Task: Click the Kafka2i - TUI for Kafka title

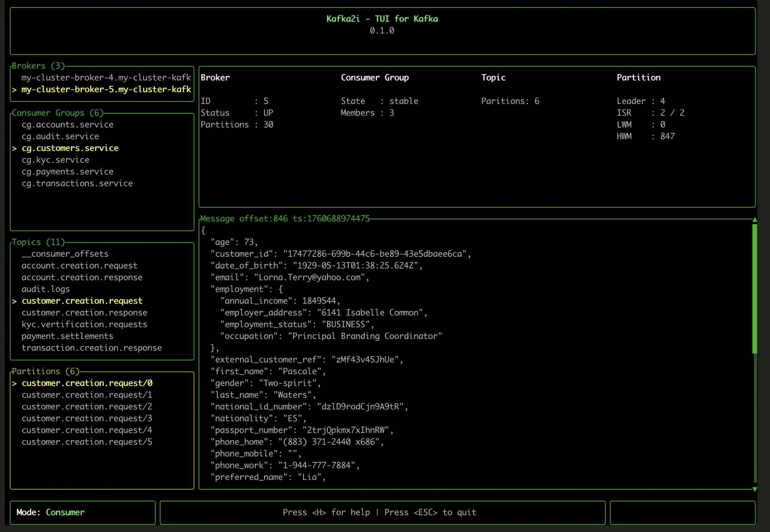Action: [x=382, y=19]
